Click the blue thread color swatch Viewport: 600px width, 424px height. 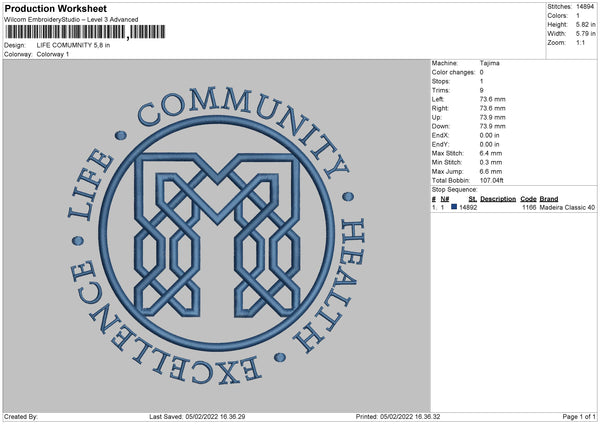(454, 207)
